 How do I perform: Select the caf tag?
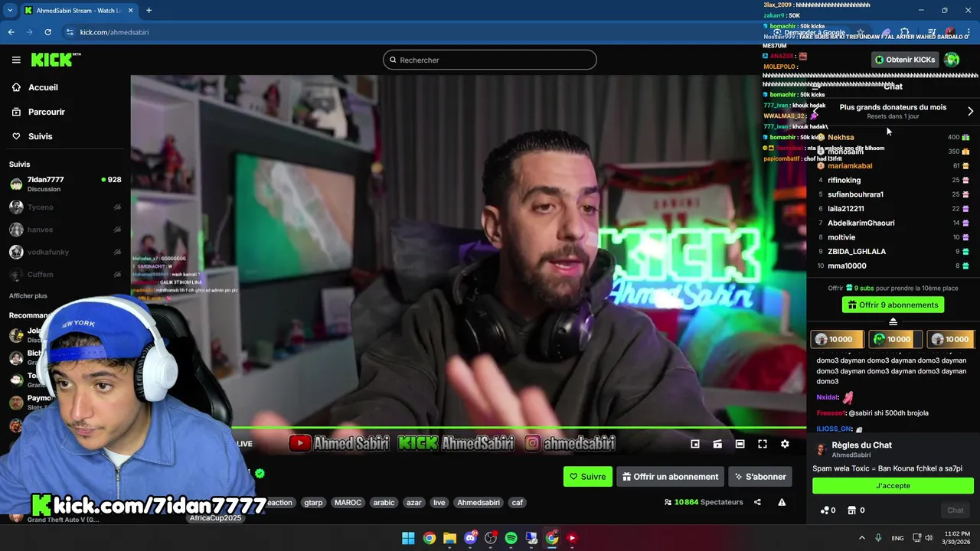point(518,503)
